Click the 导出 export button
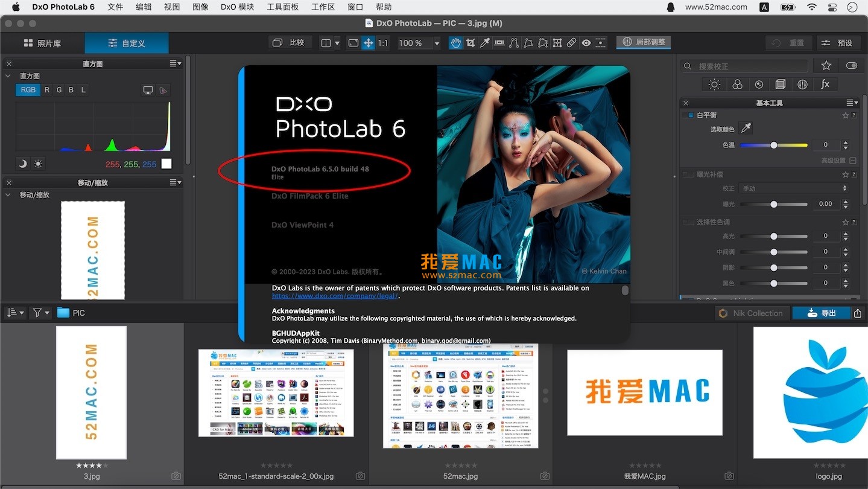This screenshot has width=868, height=489. point(822,313)
